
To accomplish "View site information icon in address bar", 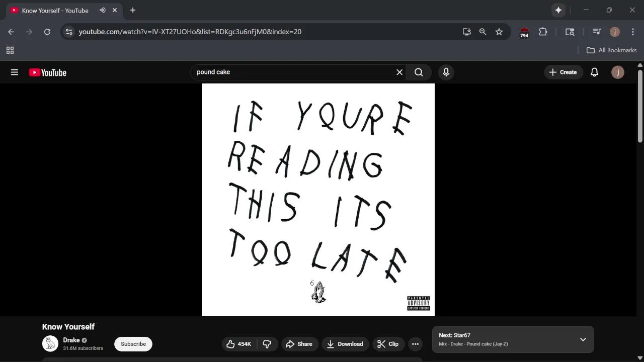I will 69,32.
